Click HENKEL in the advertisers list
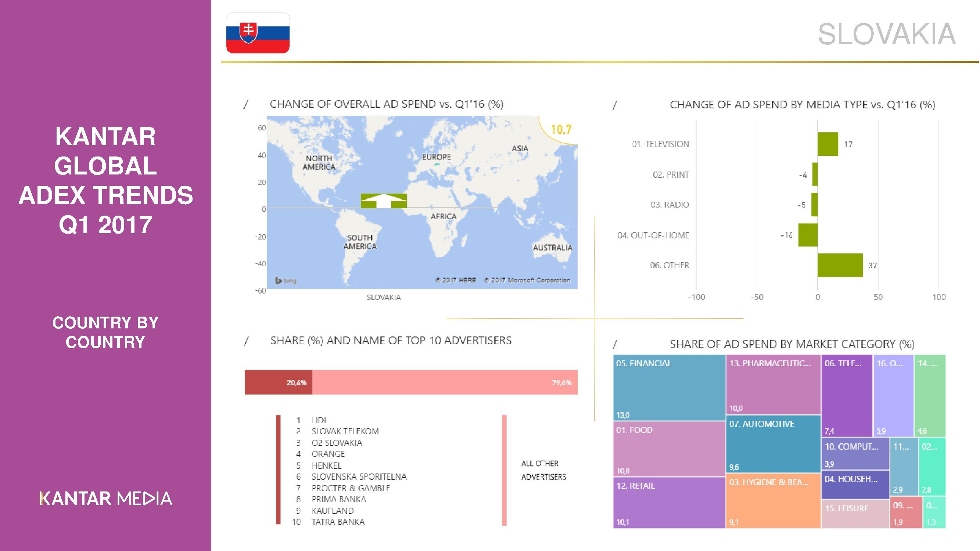 [x=326, y=465]
